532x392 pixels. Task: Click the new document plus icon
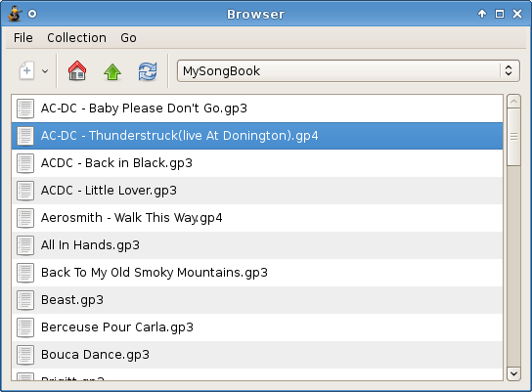[x=26, y=70]
